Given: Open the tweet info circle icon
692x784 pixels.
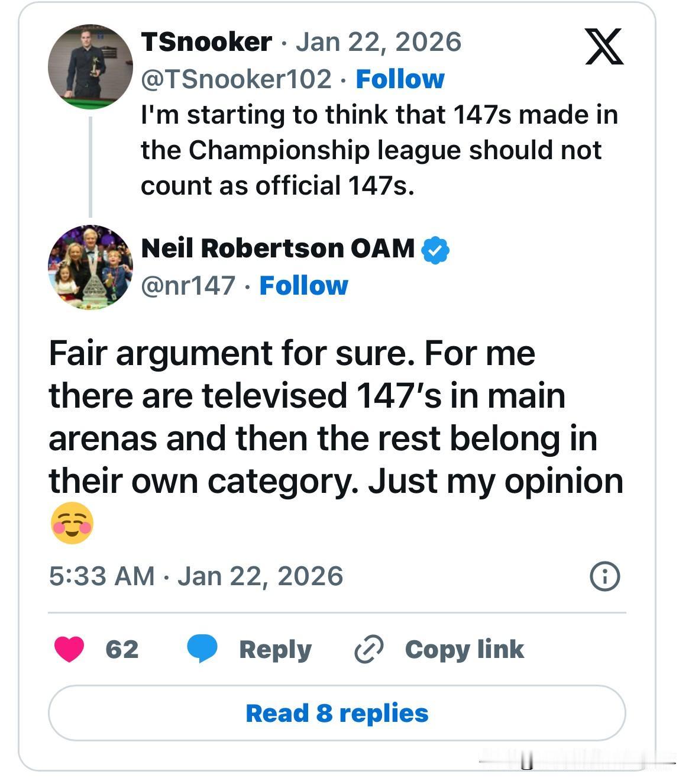Looking at the screenshot, I should (604, 576).
